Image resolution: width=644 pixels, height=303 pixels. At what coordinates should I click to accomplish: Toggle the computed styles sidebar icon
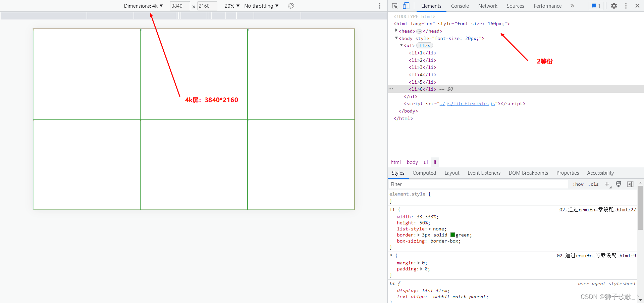pyautogui.click(x=630, y=184)
